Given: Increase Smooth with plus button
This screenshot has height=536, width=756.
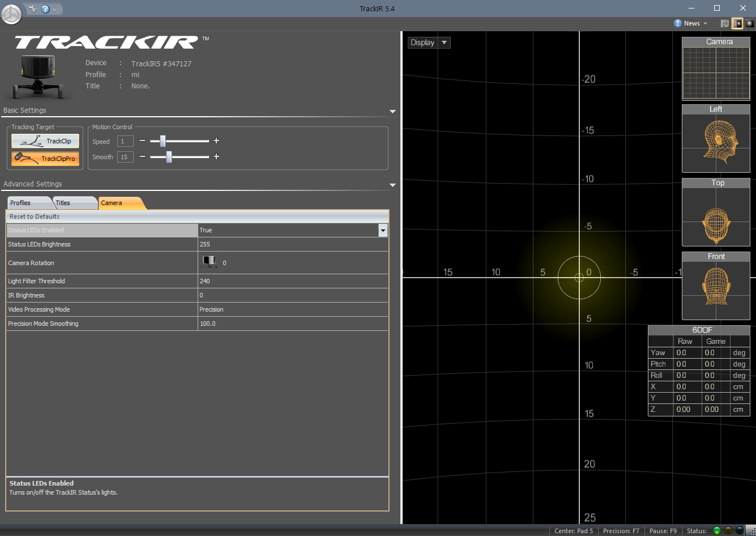Looking at the screenshot, I should pyautogui.click(x=216, y=156).
